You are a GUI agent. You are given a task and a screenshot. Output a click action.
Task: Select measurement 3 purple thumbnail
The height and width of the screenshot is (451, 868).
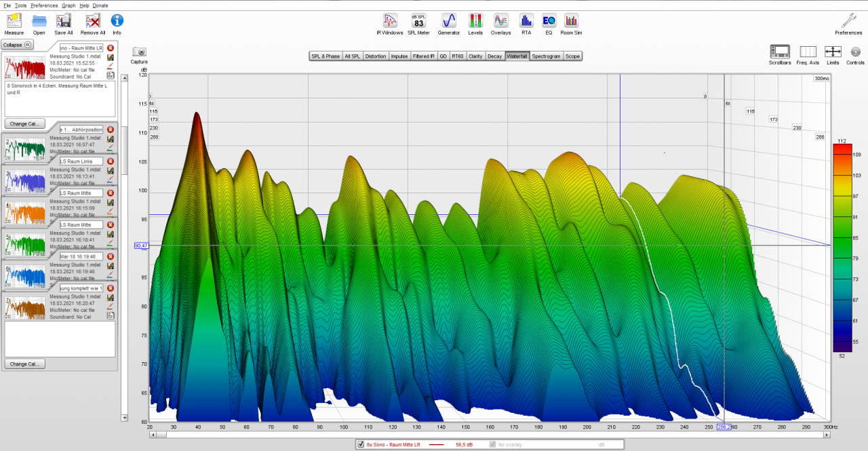(25, 181)
